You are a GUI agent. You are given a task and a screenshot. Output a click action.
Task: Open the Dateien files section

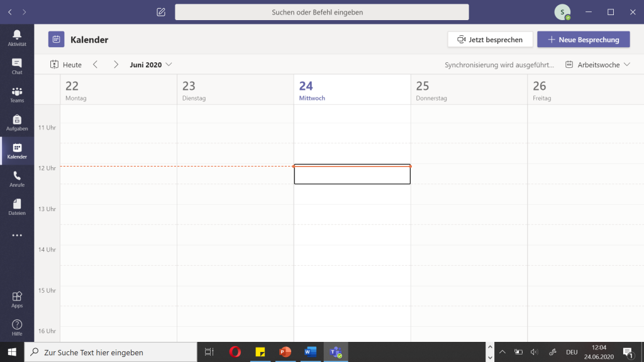coord(17,207)
